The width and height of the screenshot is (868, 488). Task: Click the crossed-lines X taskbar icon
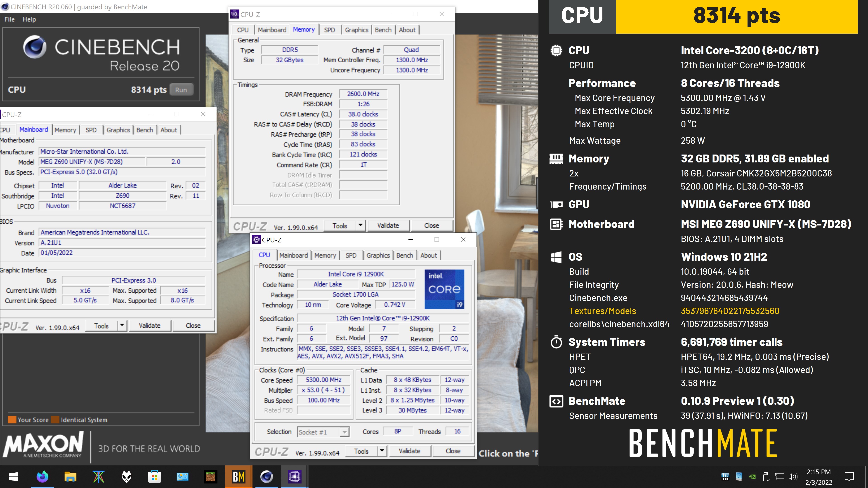click(98, 476)
